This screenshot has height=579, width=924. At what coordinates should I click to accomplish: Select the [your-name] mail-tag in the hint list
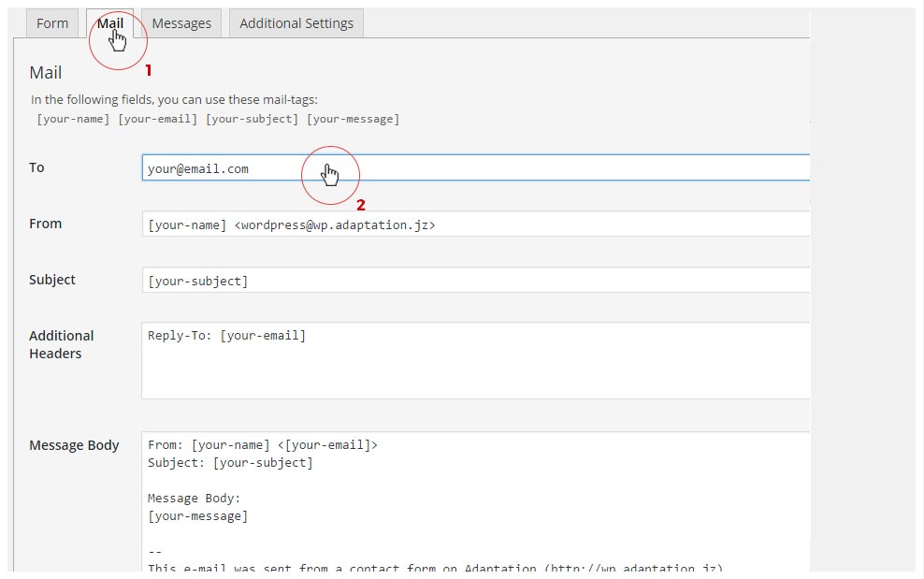click(x=73, y=119)
